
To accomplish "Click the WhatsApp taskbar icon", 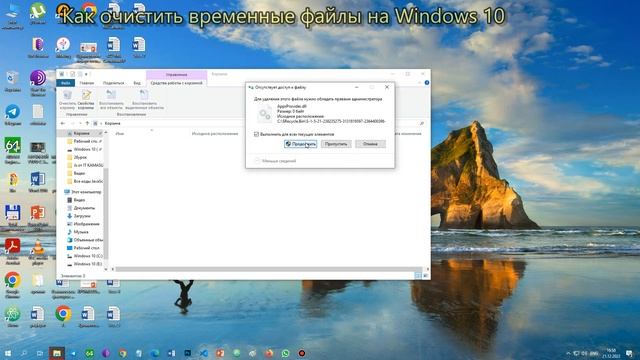I will pos(285,353).
